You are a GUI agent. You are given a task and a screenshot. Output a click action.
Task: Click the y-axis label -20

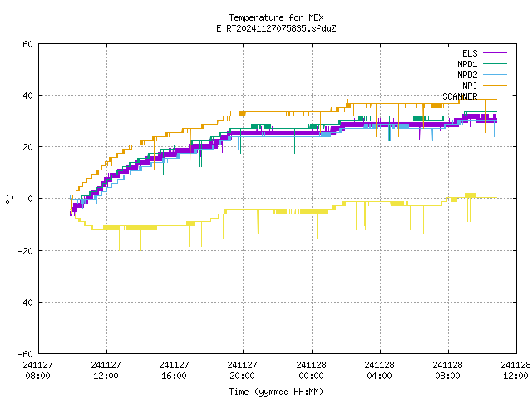pos(26,251)
